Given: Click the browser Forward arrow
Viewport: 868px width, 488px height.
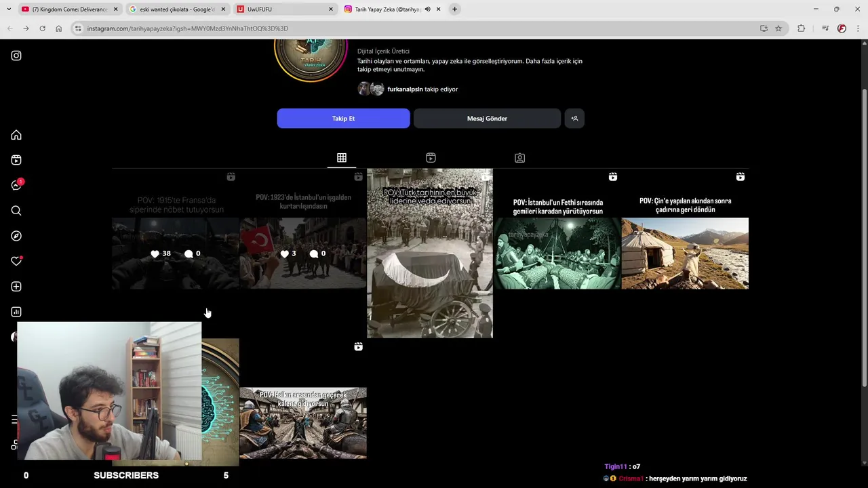Looking at the screenshot, I should (x=26, y=28).
